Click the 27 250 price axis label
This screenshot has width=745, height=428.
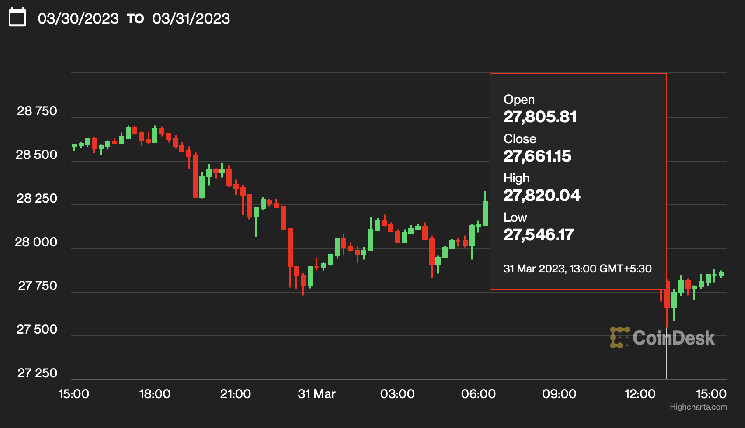pos(37,373)
